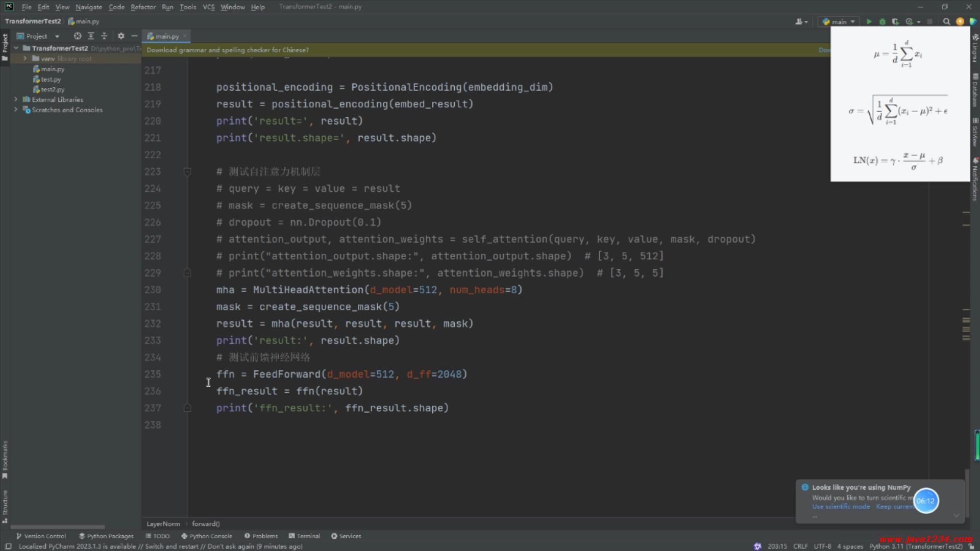Open the Terminal tab at bottom
980x551 pixels.
coord(304,536)
